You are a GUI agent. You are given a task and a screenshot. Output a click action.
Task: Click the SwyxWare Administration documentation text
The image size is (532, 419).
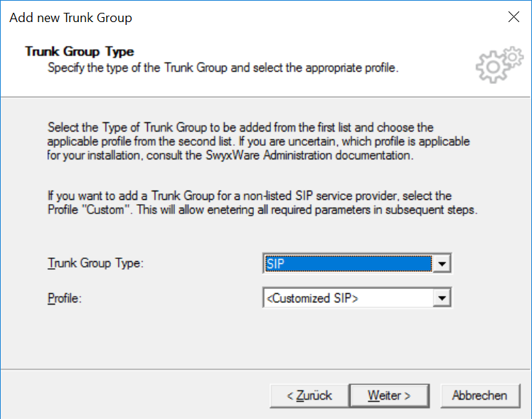click(309, 155)
